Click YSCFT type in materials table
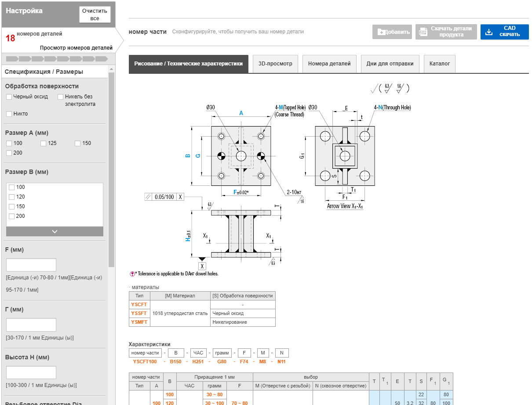Viewport: 532px width, 405px height. point(139,304)
